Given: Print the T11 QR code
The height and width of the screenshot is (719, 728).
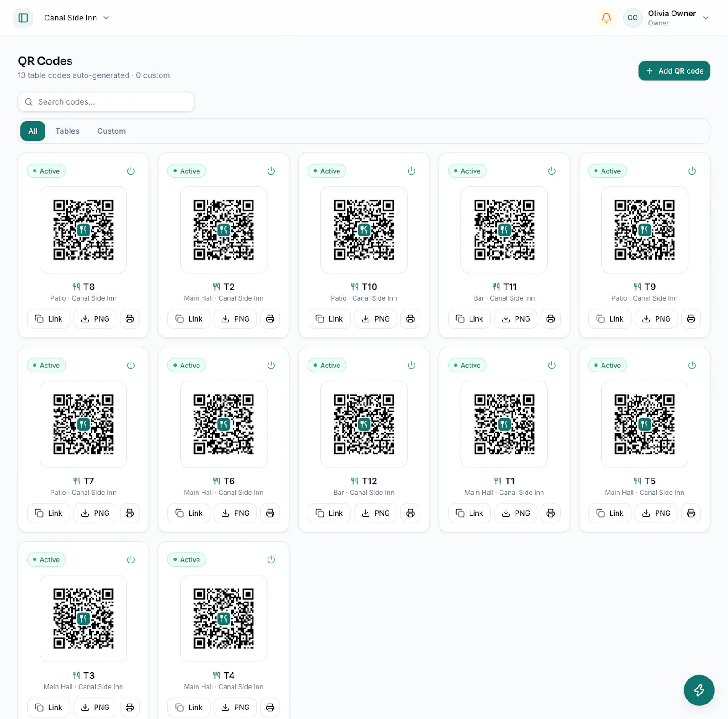Looking at the screenshot, I should (551, 319).
